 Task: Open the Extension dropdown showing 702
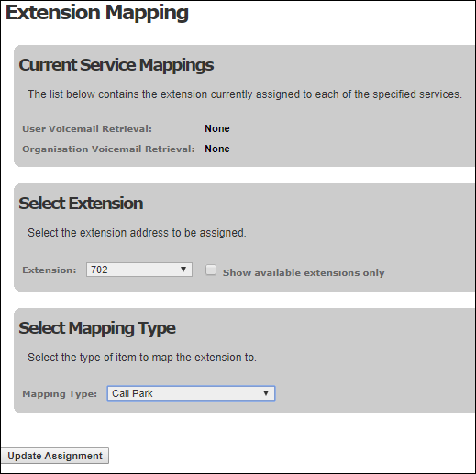click(139, 270)
